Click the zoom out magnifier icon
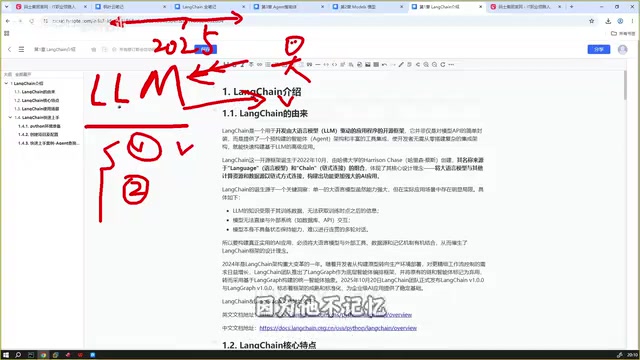The image size is (640, 360). (434, 64)
